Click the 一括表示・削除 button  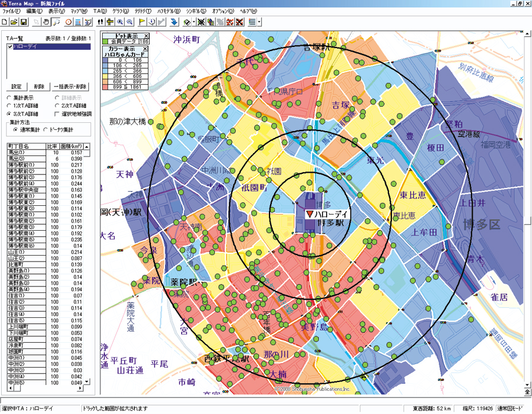point(70,87)
